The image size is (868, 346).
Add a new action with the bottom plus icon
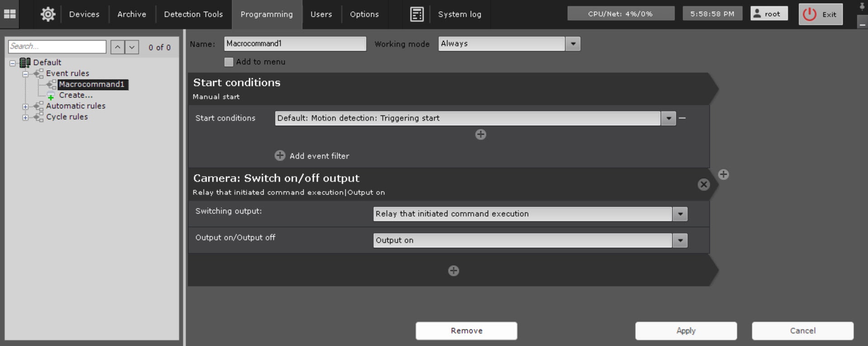point(453,270)
